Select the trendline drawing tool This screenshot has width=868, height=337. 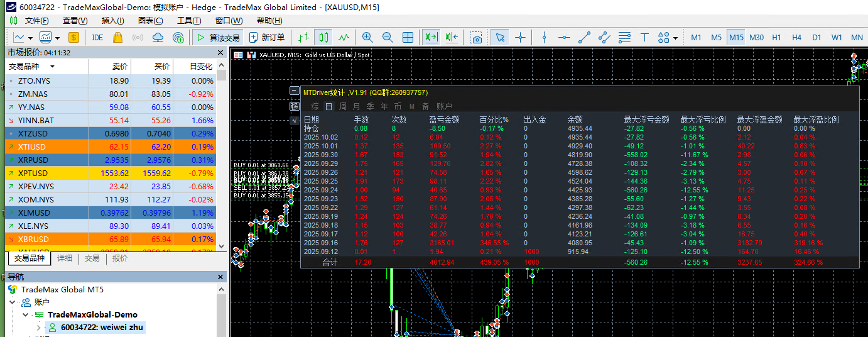pyautogui.click(x=584, y=38)
